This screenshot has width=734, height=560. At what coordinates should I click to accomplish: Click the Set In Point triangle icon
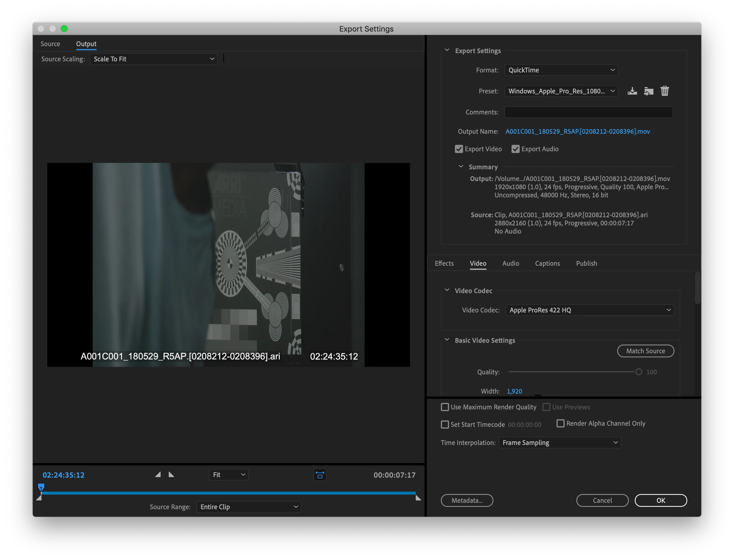click(x=158, y=475)
